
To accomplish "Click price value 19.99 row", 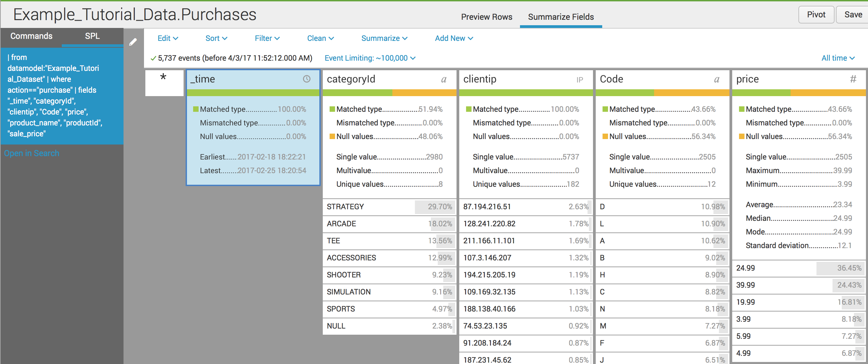I will coord(799,302).
